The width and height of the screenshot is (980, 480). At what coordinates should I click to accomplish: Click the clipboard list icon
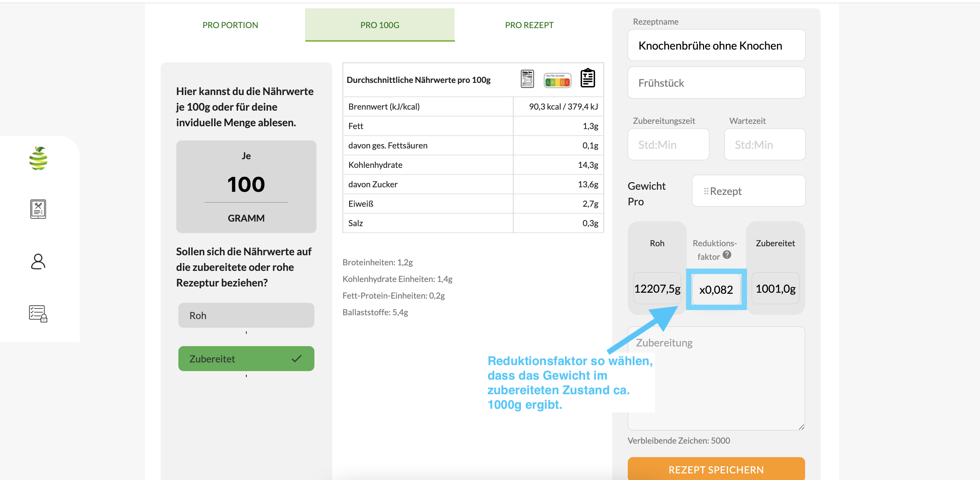click(x=588, y=78)
